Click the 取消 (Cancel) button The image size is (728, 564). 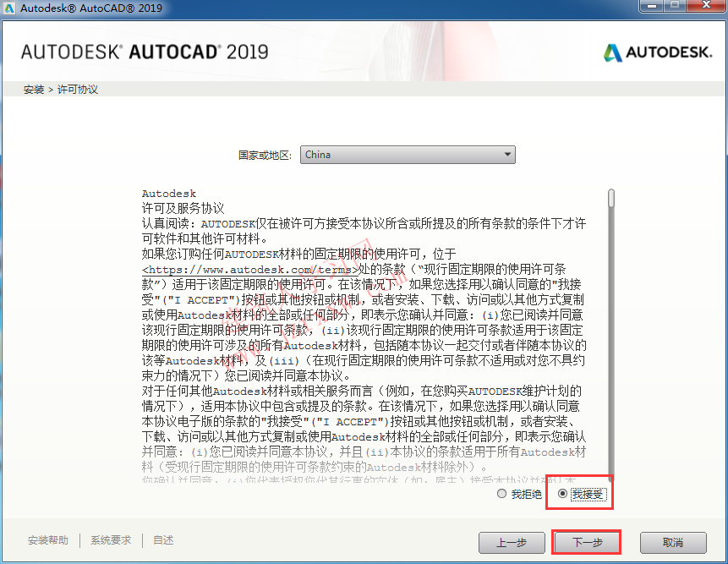pos(673,542)
